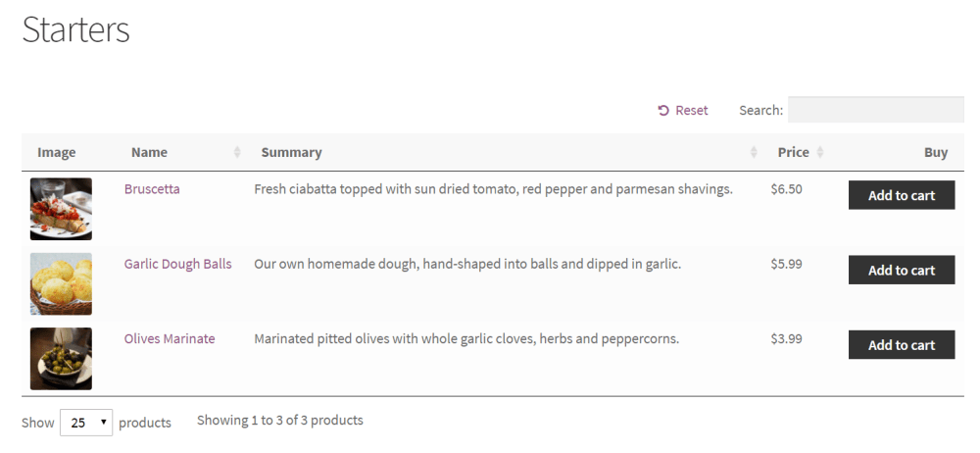Viewport: 980px width, 453px height.
Task: Expand the products per page dropdown
Action: point(86,423)
